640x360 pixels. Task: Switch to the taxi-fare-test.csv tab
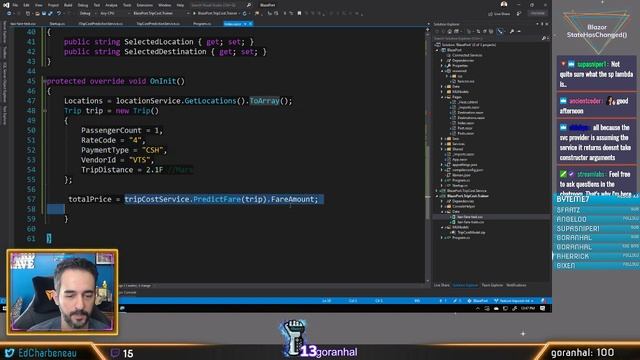pyautogui.click(x=23, y=24)
